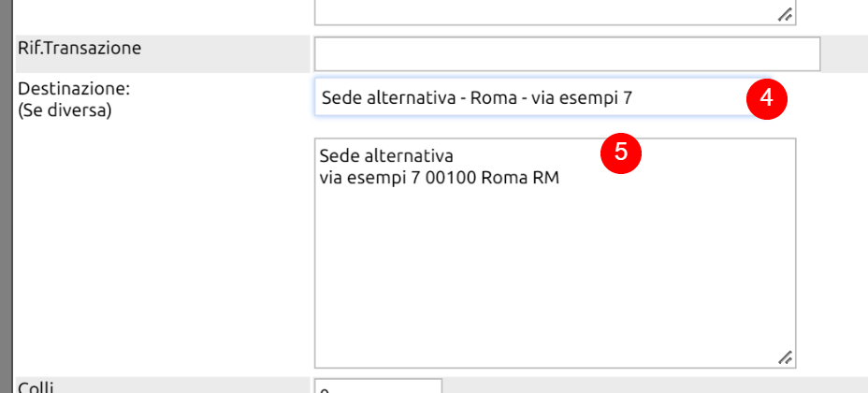Click the Rif.Transazione label

(80, 48)
